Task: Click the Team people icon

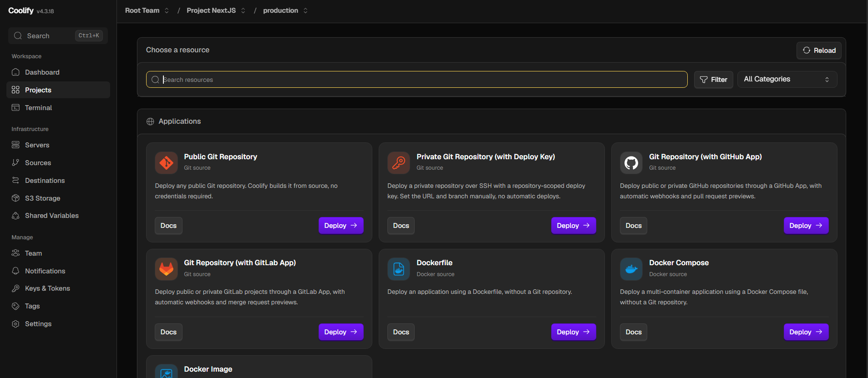Action: point(15,253)
